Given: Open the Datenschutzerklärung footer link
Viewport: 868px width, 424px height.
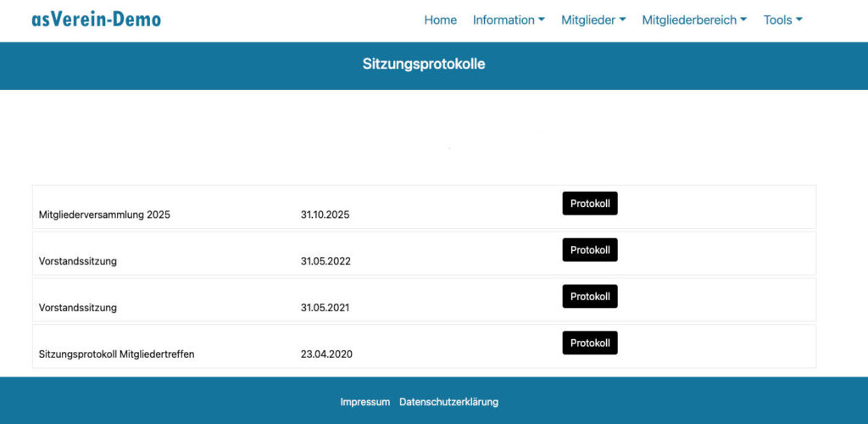Looking at the screenshot, I should click(448, 402).
